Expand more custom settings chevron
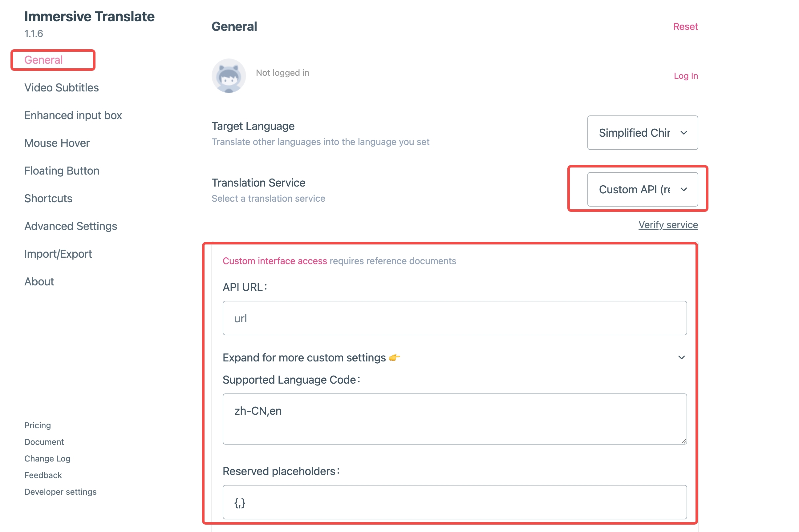 (681, 358)
